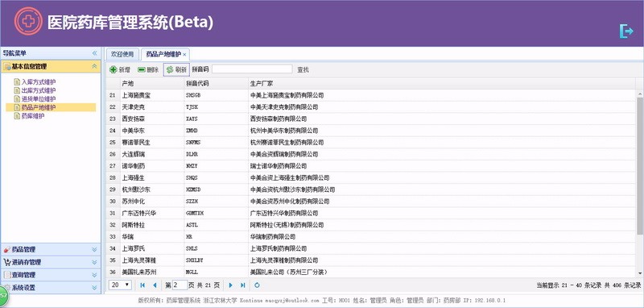Click the 删除 delete button
Viewport: 644px width, 308px height.
(x=148, y=70)
